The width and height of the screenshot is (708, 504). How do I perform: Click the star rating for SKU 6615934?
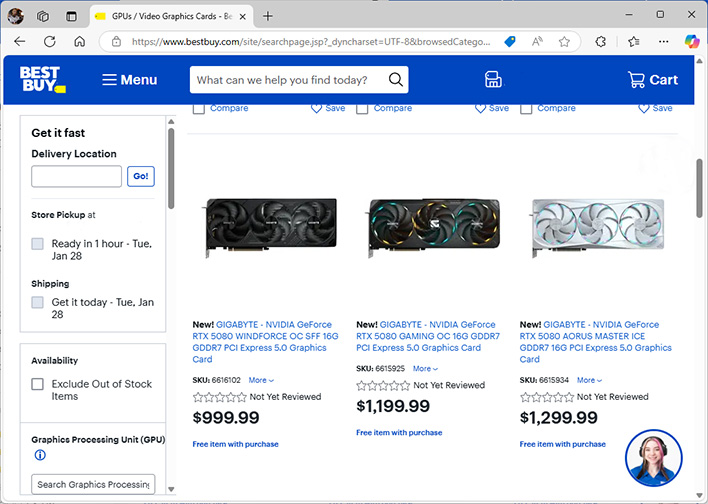pyautogui.click(x=547, y=397)
